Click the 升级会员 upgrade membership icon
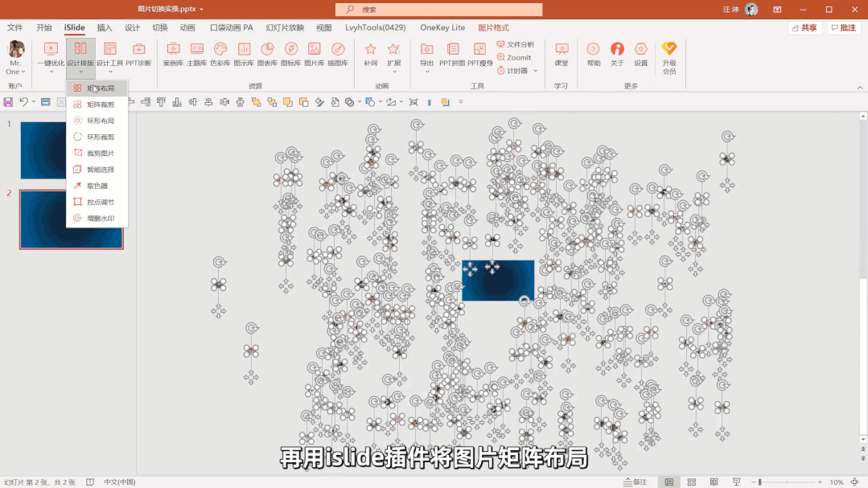 click(669, 58)
